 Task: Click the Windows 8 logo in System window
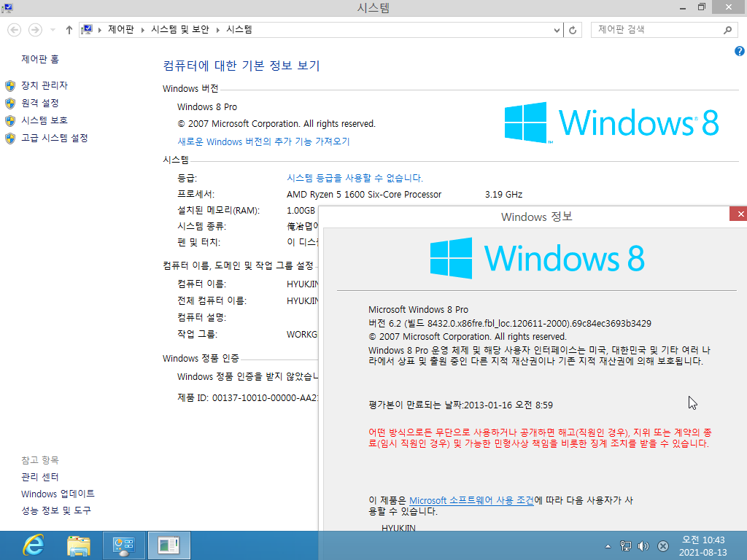tap(612, 122)
